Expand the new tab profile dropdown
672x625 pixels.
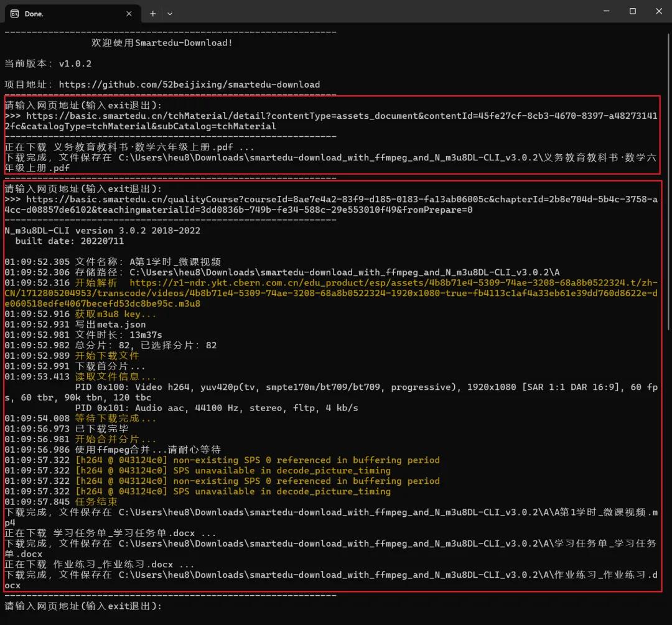170,14
